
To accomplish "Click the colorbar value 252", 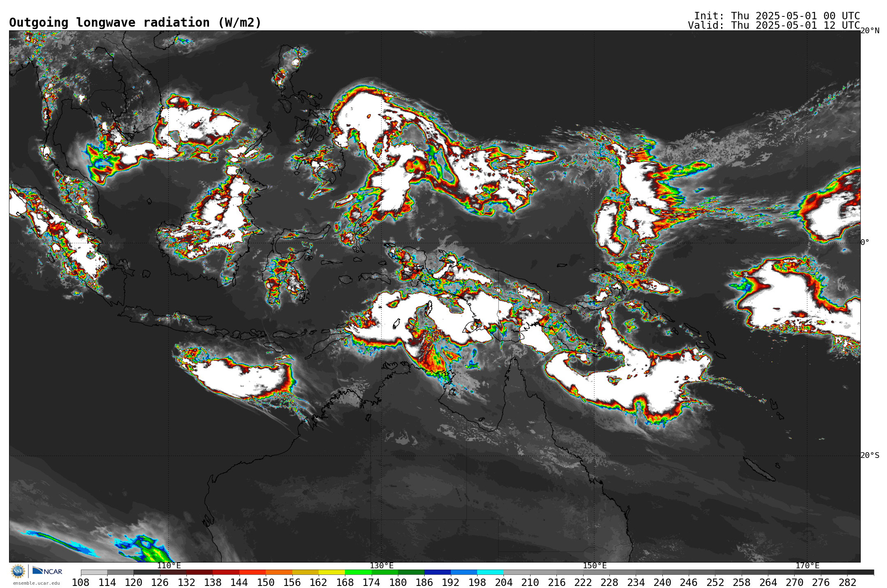I will tap(715, 583).
